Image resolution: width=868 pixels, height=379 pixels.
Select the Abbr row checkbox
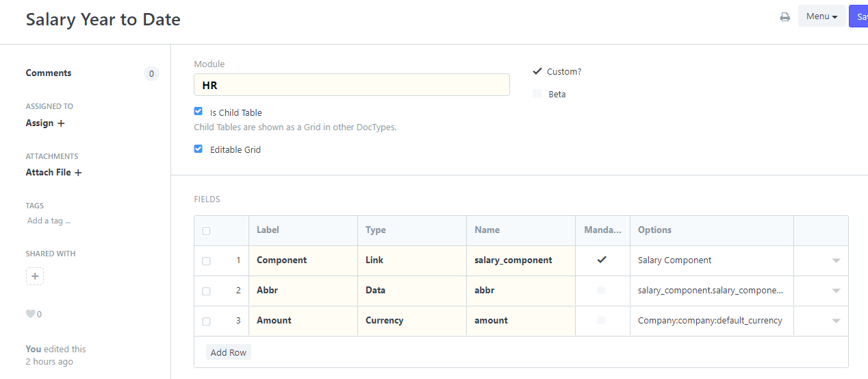[x=206, y=291]
